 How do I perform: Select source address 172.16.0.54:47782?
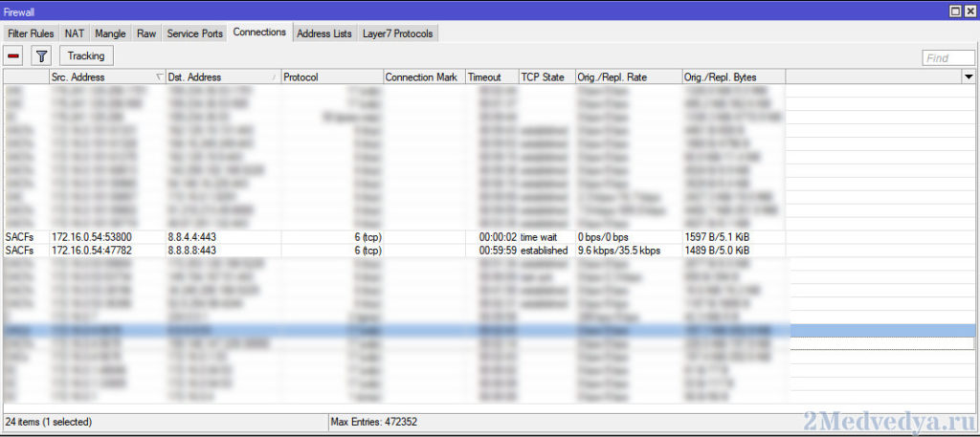91,251
